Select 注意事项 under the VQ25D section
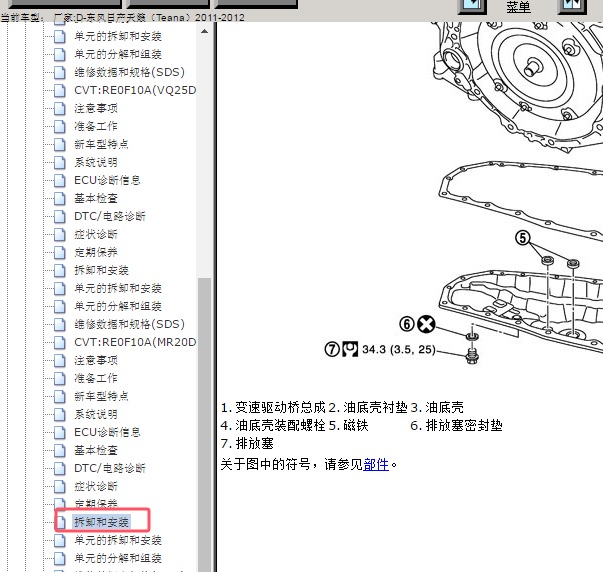Image resolution: width=603 pixels, height=572 pixels. pos(96,108)
